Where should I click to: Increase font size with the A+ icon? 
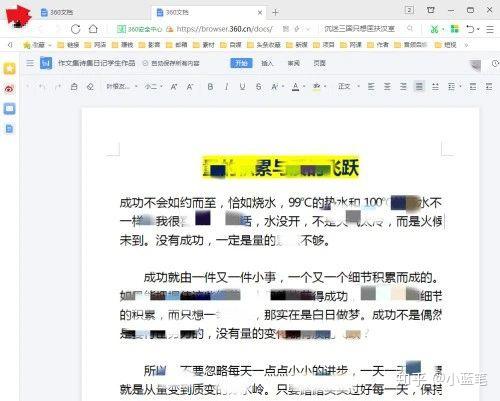point(174,87)
